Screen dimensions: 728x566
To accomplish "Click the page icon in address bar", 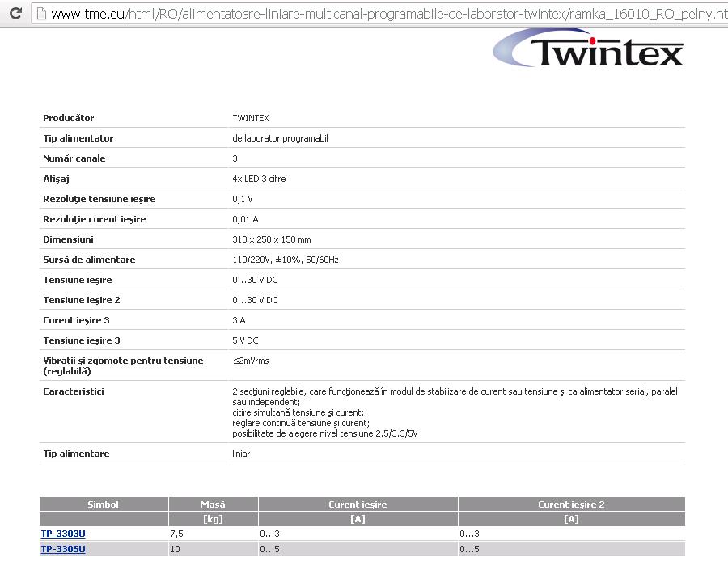I will [x=42, y=14].
